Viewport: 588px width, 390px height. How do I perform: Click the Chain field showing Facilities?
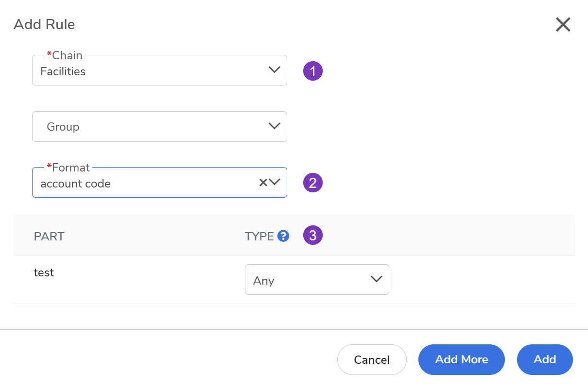click(146, 71)
